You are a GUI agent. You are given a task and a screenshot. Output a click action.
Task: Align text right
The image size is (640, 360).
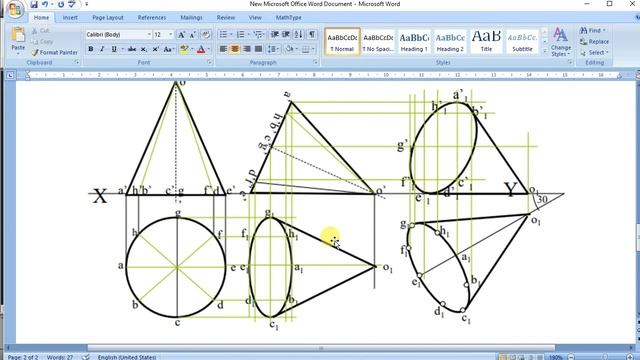tap(247, 49)
